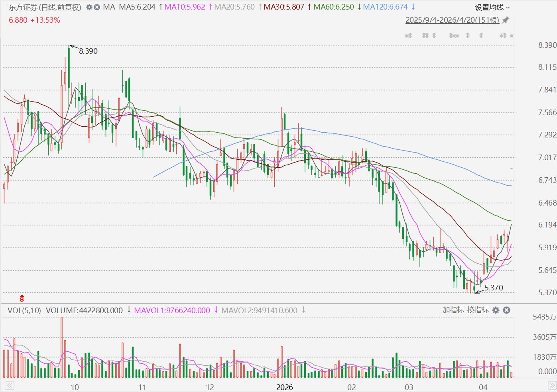Image resolution: width=557 pixels, height=392 pixels.
Task: Expand the 设置均线 dropdown
Action: pyautogui.click(x=492, y=8)
